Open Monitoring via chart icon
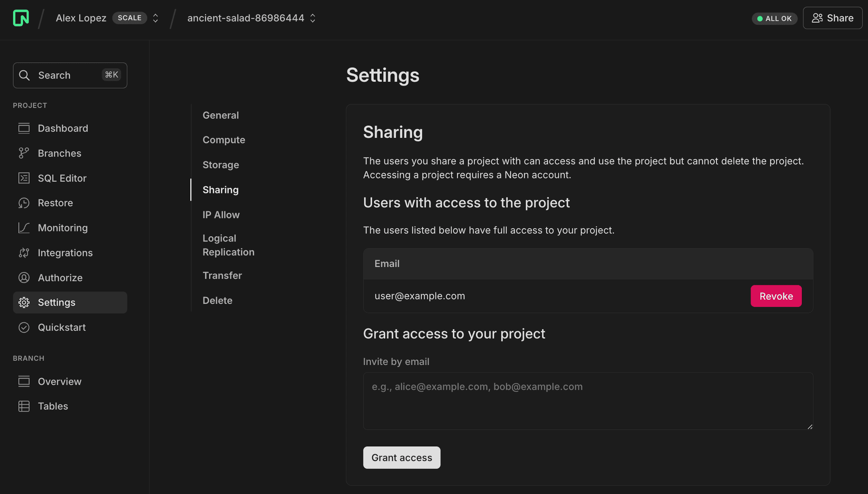 click(x=24, y=228)
